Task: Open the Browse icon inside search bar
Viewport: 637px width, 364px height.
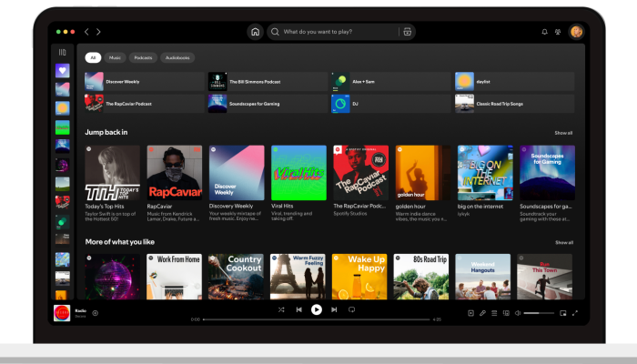Action: (407, 32)
